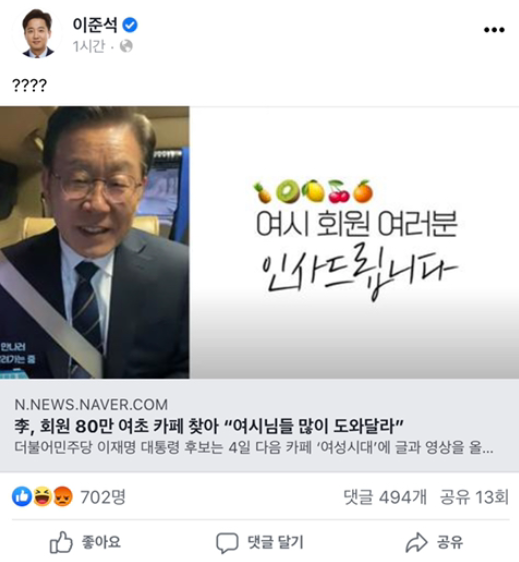Click the article description text snippet
The width and height of the screenshot is (519, 562).
(254, 447)
